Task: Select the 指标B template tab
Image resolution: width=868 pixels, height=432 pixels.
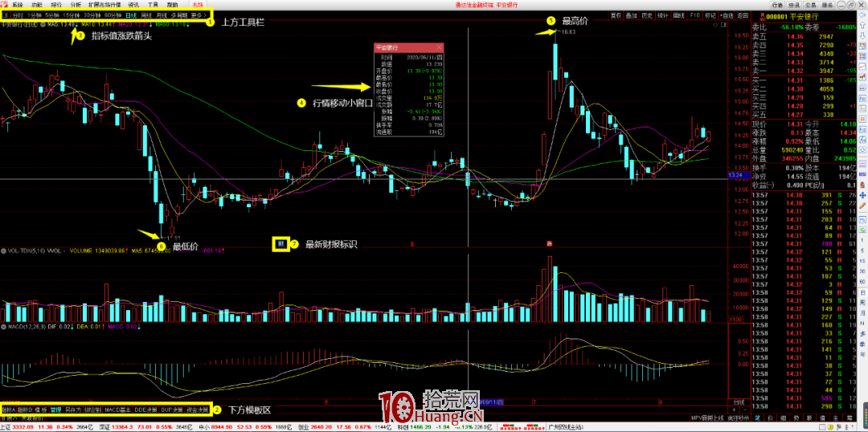Action: coord(24,410)
